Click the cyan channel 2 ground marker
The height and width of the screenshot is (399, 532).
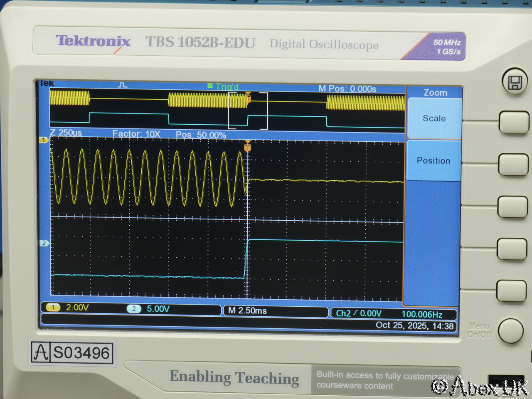coord(44,243)
